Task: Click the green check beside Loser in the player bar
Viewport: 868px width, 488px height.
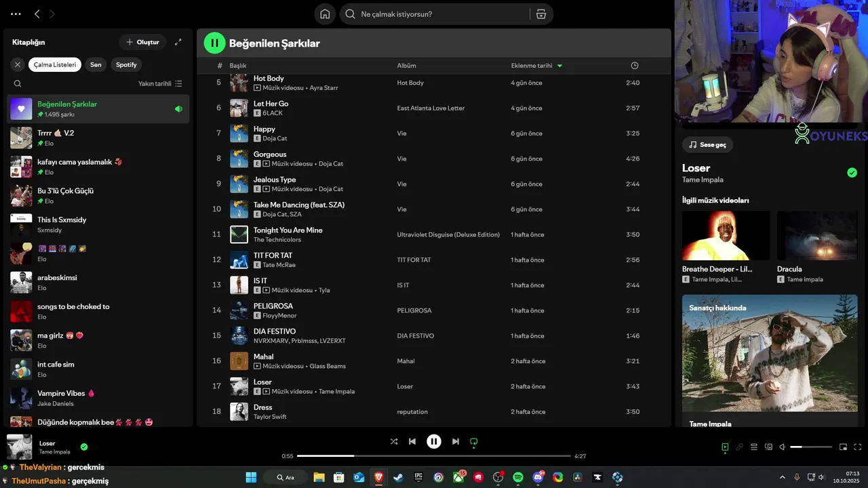Action: pos(84,447)
